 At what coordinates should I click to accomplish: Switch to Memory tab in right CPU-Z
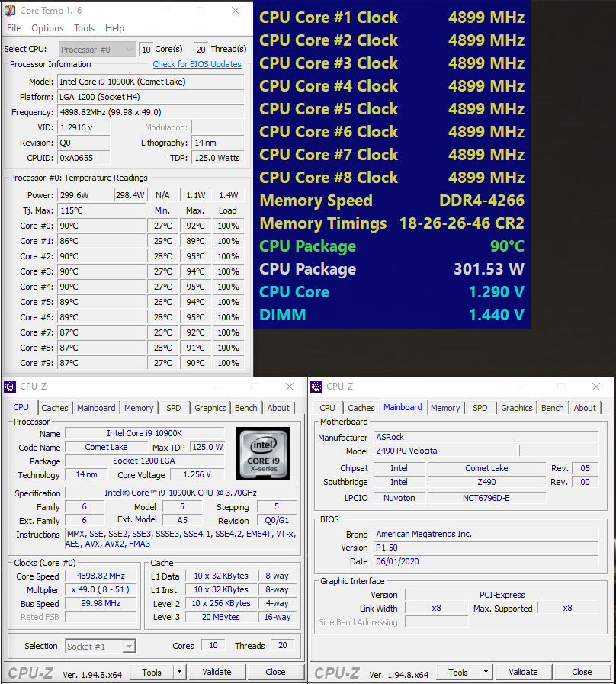445,408
